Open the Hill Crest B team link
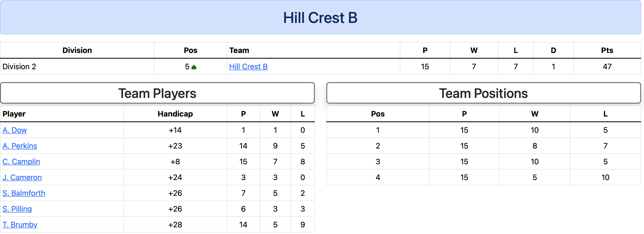Screen dimensions: 644x234 [248, 67]
